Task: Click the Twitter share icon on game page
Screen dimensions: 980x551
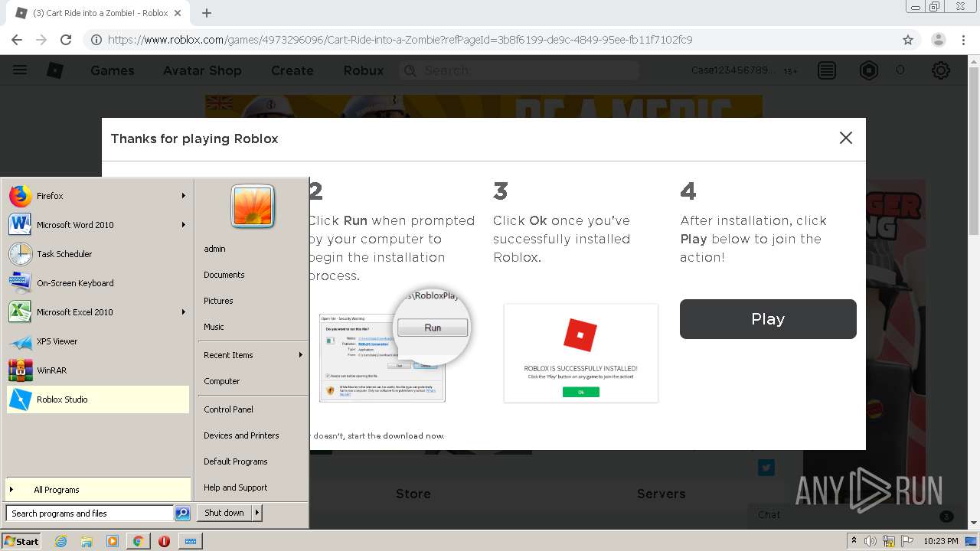Action: (766, 468)
